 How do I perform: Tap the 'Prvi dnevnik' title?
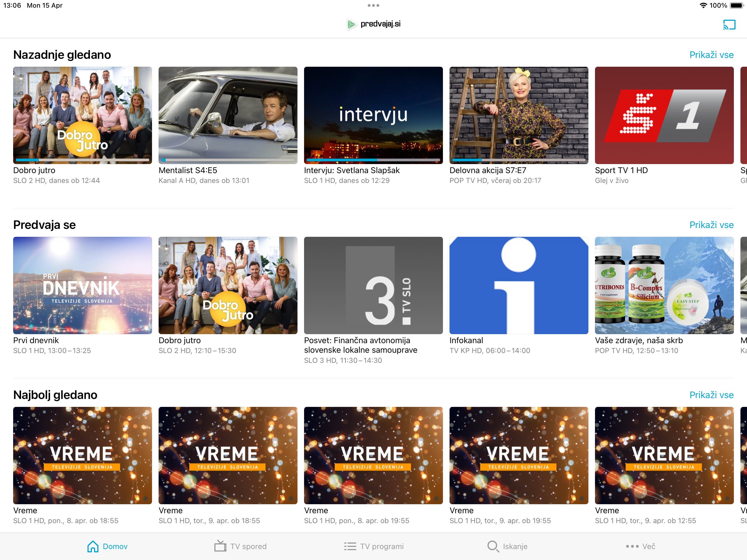click(36, 340)
